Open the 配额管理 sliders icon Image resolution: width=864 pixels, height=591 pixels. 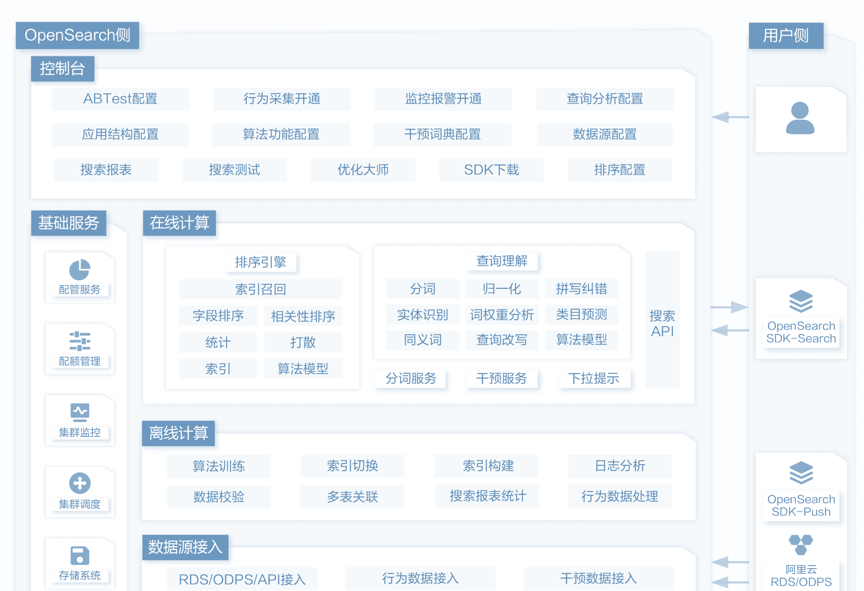(x=79, y=341)
